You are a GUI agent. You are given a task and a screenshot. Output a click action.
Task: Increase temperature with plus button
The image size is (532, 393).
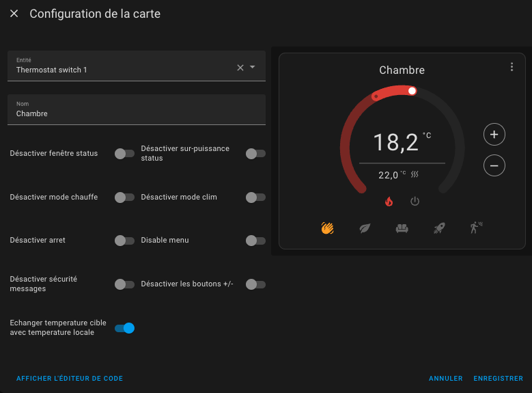494,135
